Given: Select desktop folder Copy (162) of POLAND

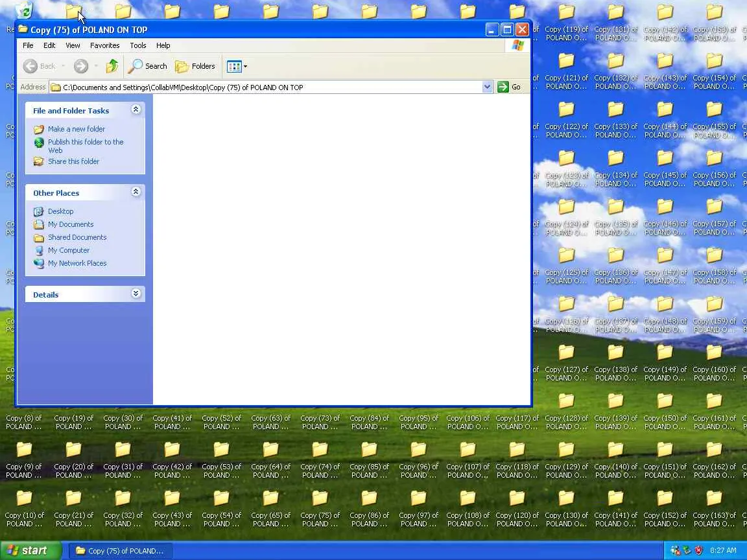Looking at the screenshot, I should coord(714,460).
